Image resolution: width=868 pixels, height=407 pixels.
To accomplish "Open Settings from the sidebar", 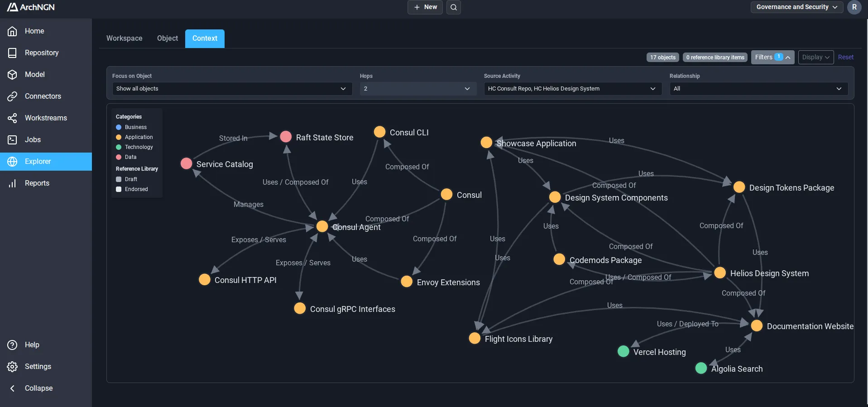I will pos(46,367).
